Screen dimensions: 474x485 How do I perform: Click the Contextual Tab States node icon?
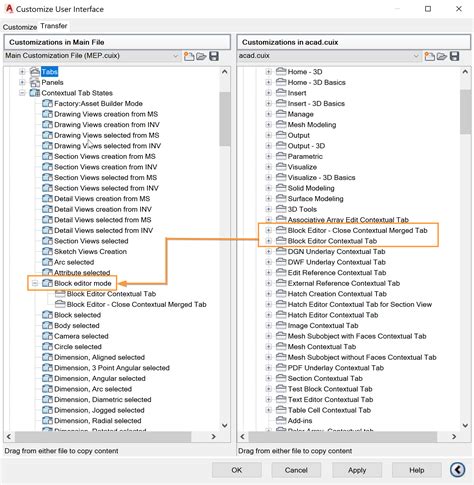point(35,93)
